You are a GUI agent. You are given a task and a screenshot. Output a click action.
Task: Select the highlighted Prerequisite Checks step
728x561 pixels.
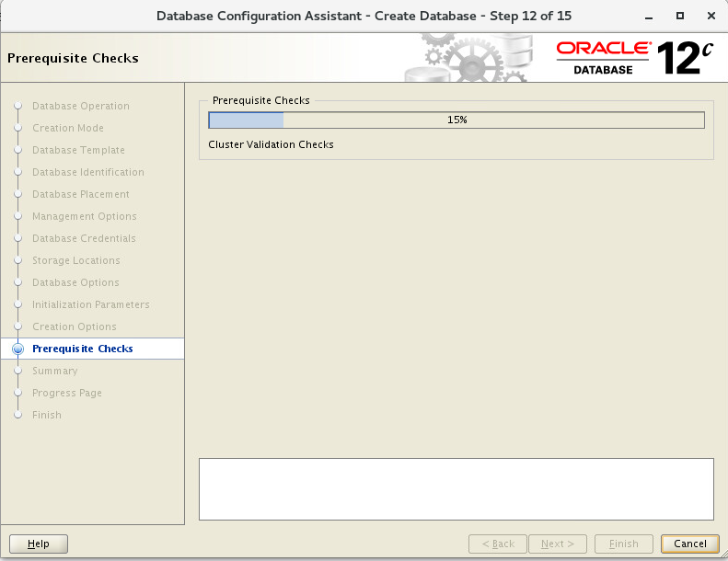pos(83,349)
